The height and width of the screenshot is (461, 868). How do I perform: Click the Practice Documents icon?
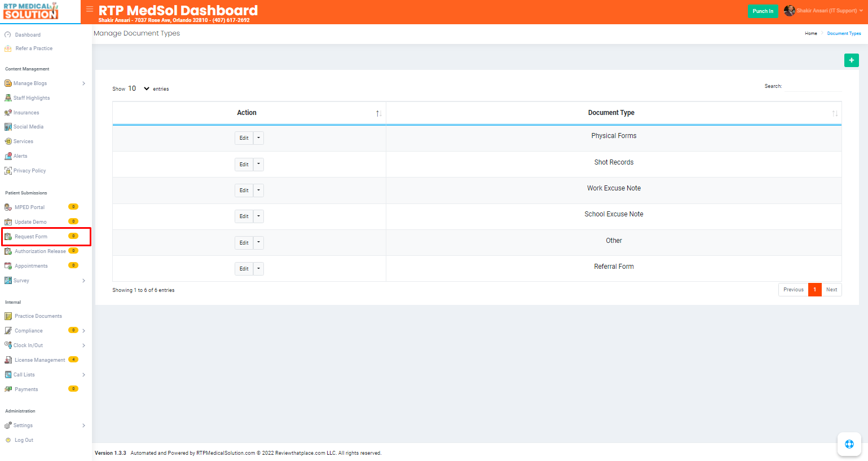[x=8, y=316]
